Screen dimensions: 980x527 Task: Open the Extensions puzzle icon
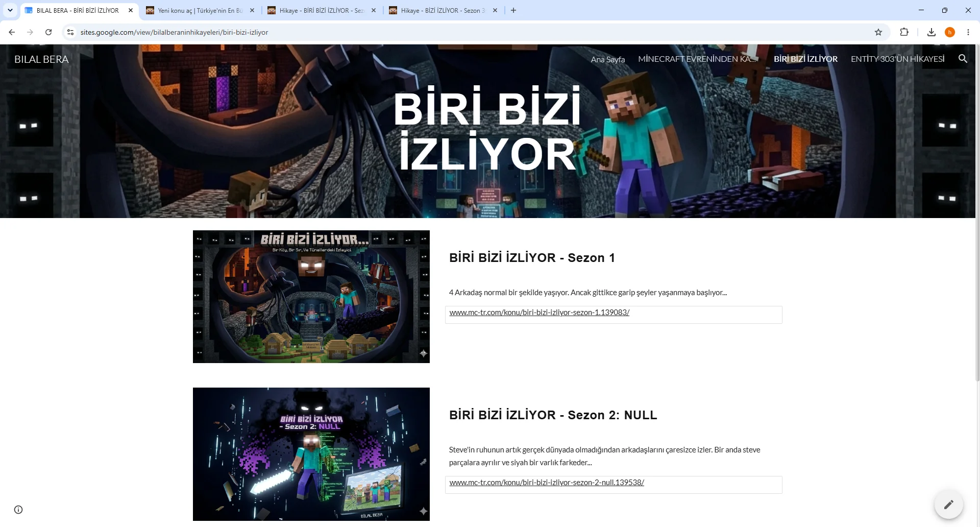click(x=904, y=32)
